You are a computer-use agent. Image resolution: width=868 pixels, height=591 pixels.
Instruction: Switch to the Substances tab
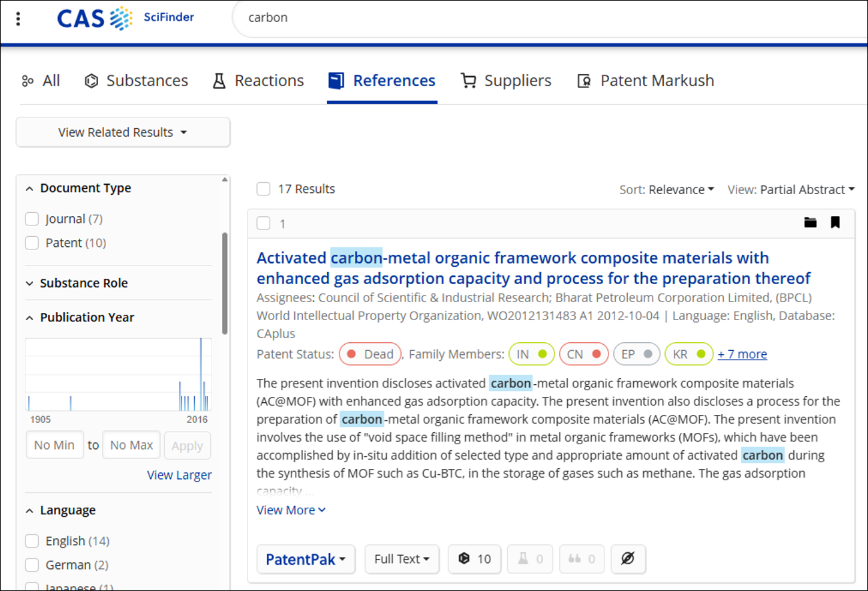tap(137, 81)
